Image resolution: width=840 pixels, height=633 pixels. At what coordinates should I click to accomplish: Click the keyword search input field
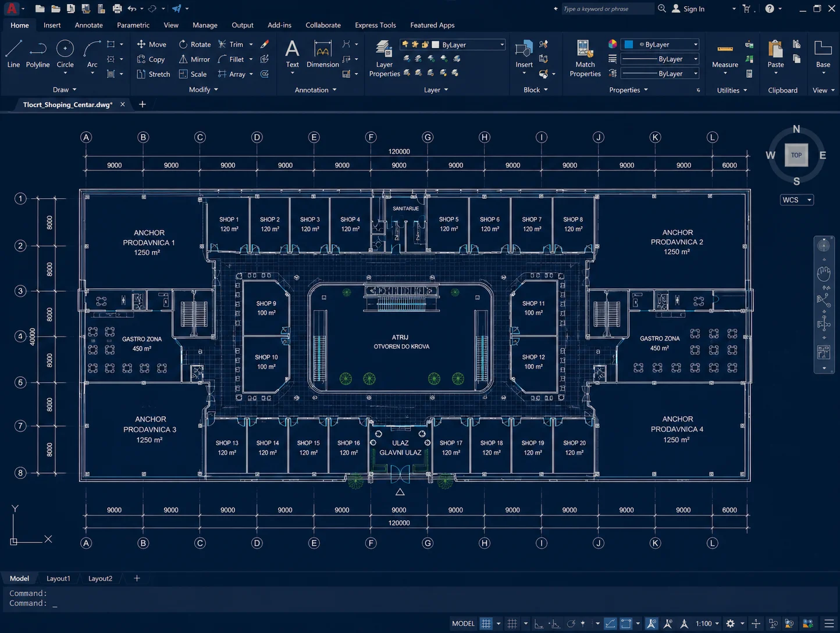click(607, 9)
